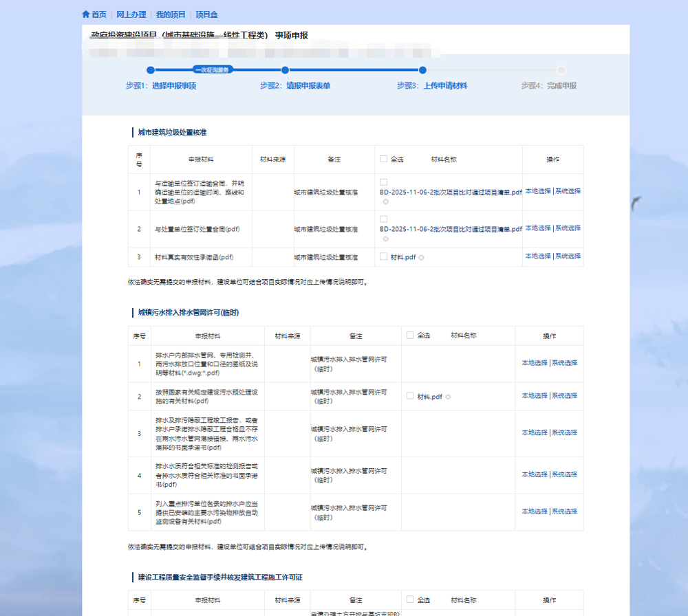Viewport: 688px width, 616px height.
Task: Enable 全选 checkbox in 城市建筑垃圾处置核准 table
Action: pyautogui.click(x=383, y=157)
